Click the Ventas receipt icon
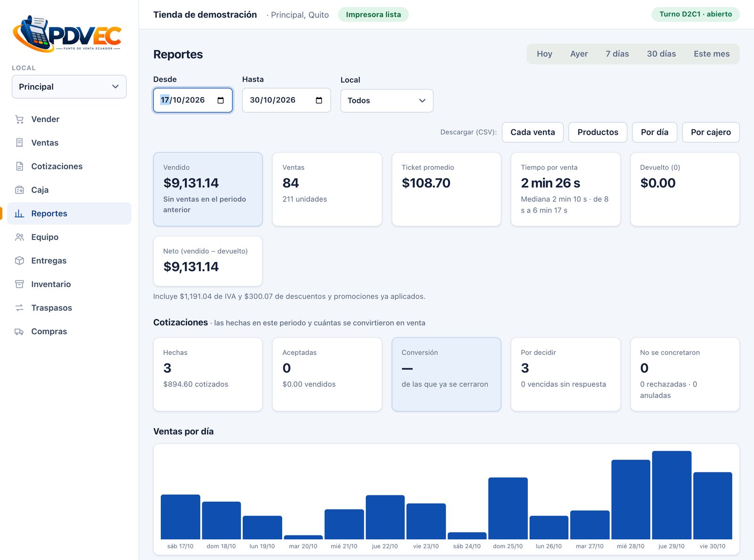 point(19,143)
